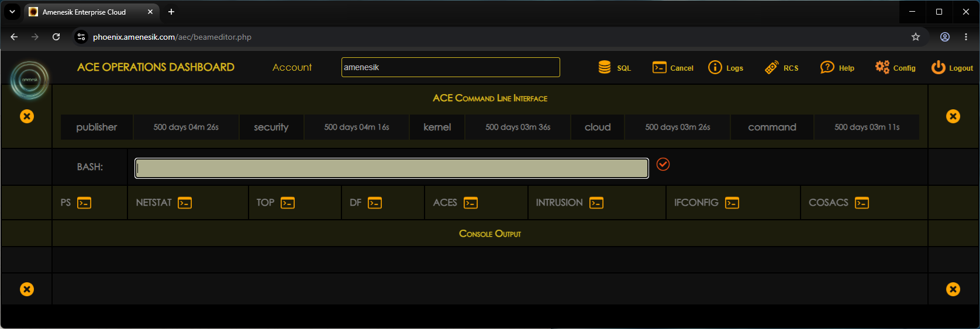Image resolution: width=980 pixels, height=329 pixels.
Task: Click the Cancel label
Action: [682, 68]
